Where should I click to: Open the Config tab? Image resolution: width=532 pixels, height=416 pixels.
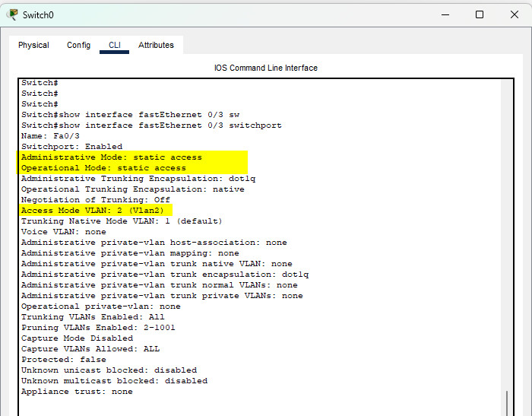click(78, 45)
